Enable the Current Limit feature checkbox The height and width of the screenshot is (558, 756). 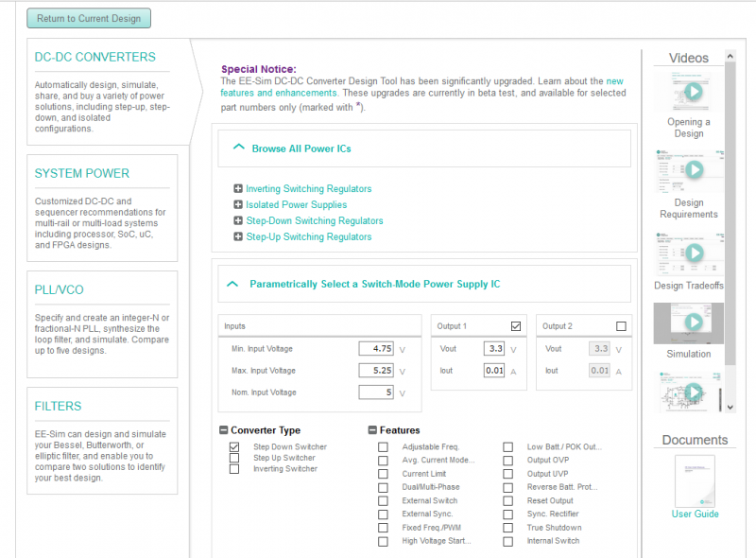coord(383,474)
